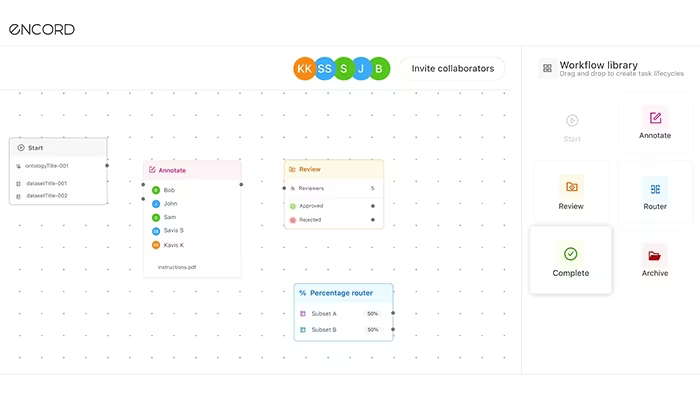The image size is (700, 400).
Task: Select the Approved row in Review node
Action: (x=333, y=206)
